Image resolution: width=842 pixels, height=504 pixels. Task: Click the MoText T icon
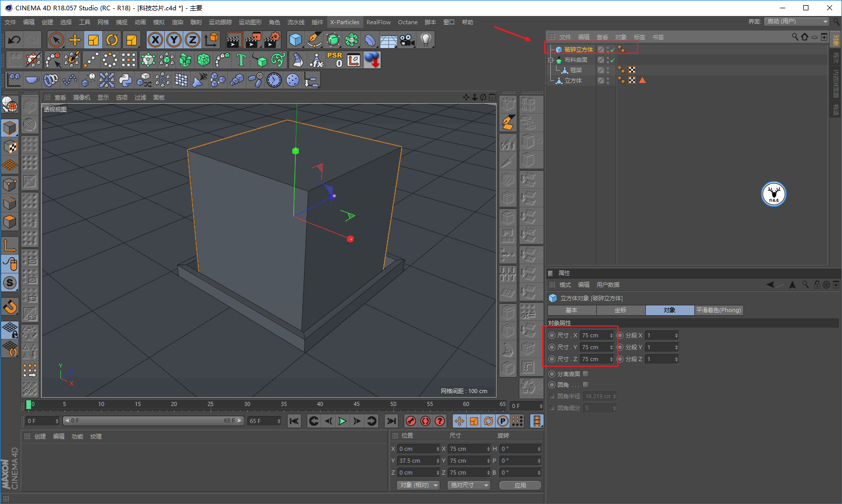[x=241, y=60]
